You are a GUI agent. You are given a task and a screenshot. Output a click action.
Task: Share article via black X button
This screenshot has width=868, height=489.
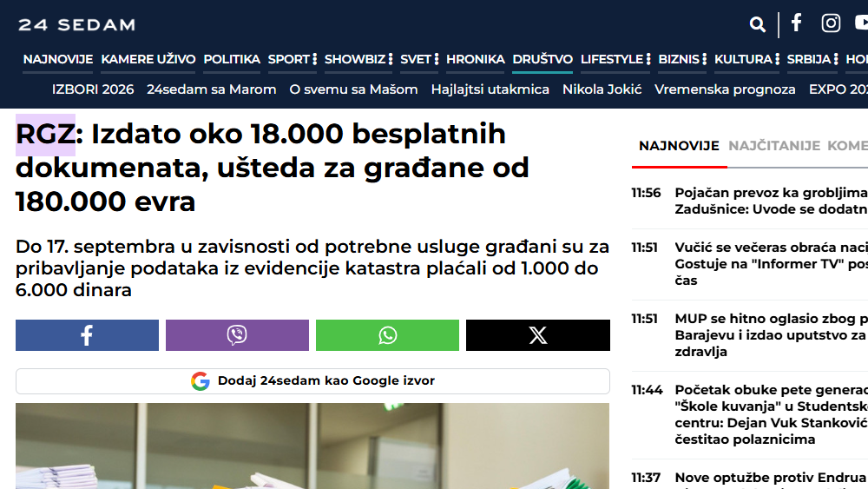(x=538, y=335)
